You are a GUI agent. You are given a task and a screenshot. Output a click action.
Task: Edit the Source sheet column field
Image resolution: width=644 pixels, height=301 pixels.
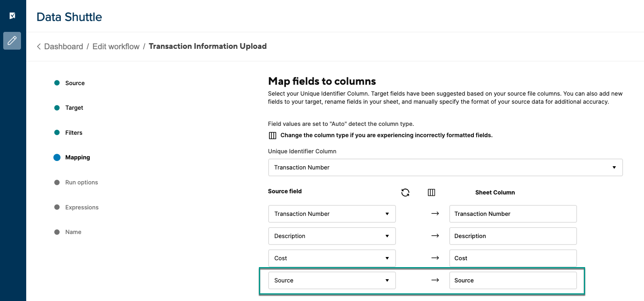pyautogui.click(x=513, y=280)
